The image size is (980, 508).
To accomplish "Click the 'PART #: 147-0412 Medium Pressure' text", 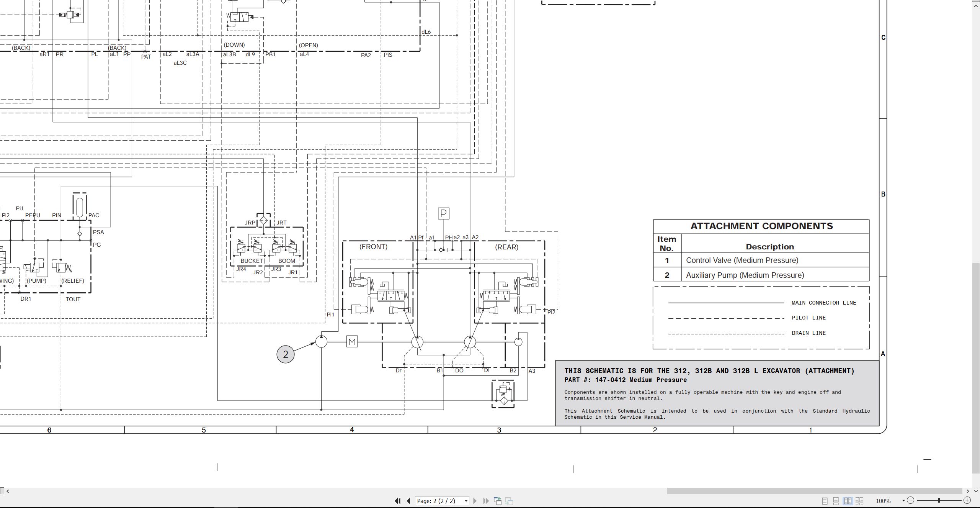I will (626, 380).
